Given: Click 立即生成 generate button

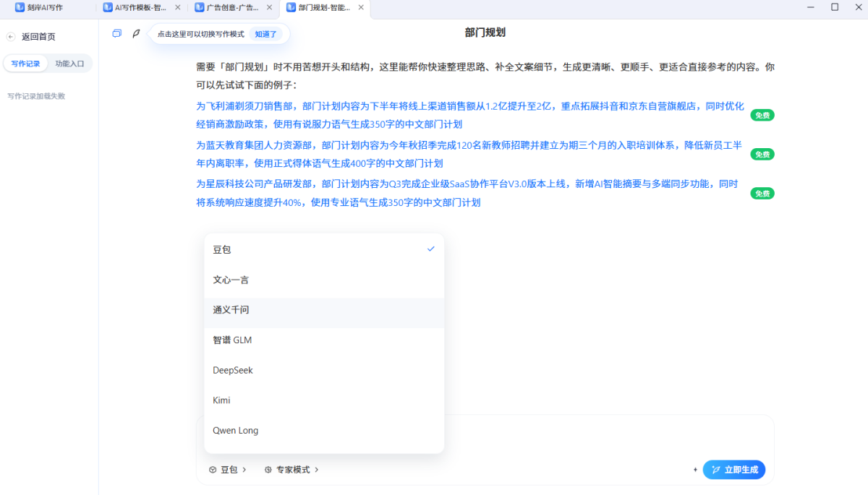Looking at the screenshot, I should [x=734, y=470].
